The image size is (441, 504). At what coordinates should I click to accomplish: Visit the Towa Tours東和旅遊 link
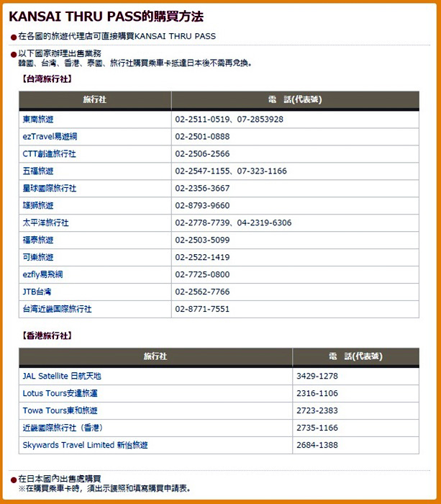point(60,410)
